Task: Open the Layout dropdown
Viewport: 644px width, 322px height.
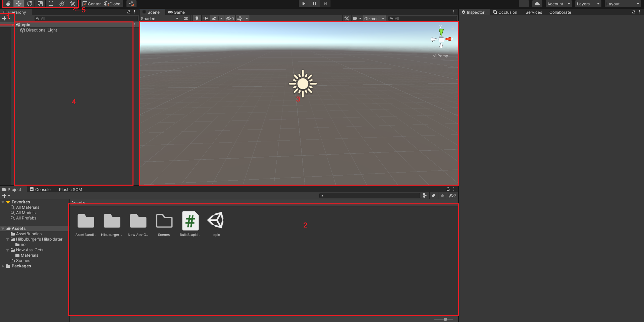Action: (x=623, y=4)
